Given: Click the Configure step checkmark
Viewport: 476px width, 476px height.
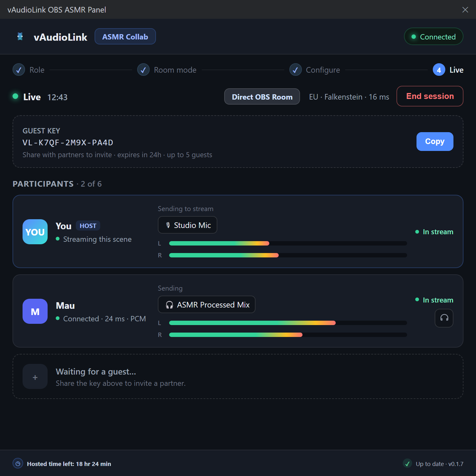Looking at the screenshot, I should point(296,70).
